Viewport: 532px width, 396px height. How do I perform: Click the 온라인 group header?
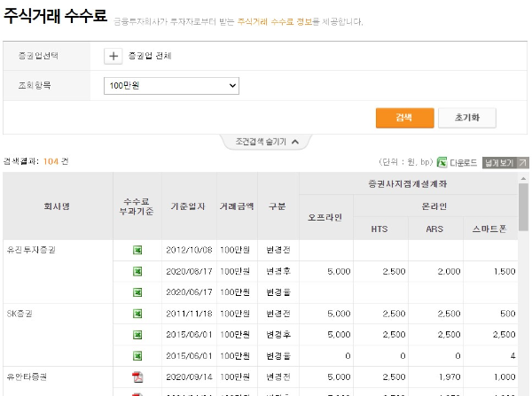[434, 206]
